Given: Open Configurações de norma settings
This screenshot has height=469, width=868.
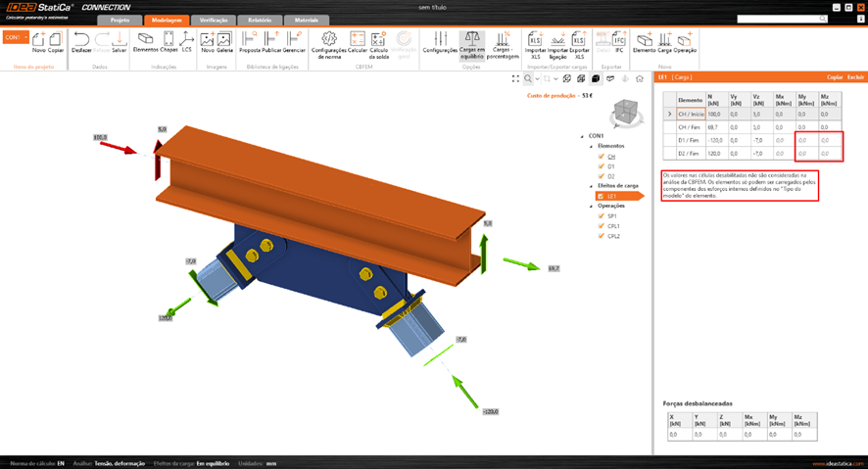Looking at the screenshot, I should (x=329, y=42).
